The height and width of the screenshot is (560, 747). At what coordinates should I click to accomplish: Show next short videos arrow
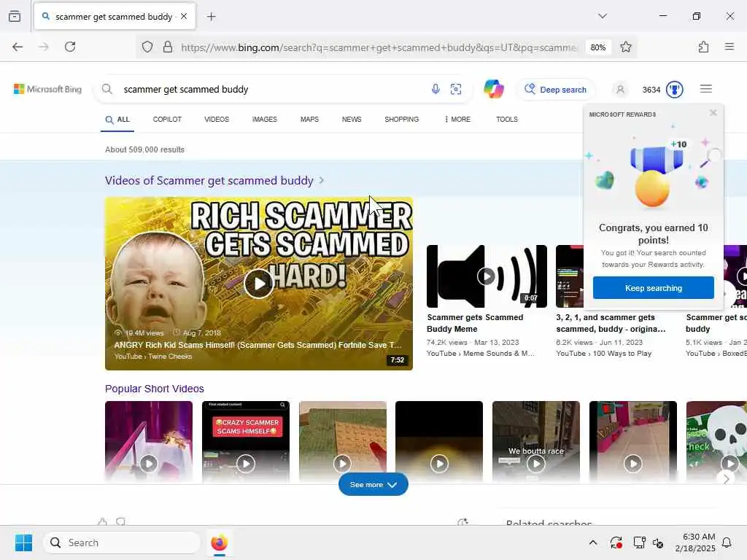tap(726, 478)
